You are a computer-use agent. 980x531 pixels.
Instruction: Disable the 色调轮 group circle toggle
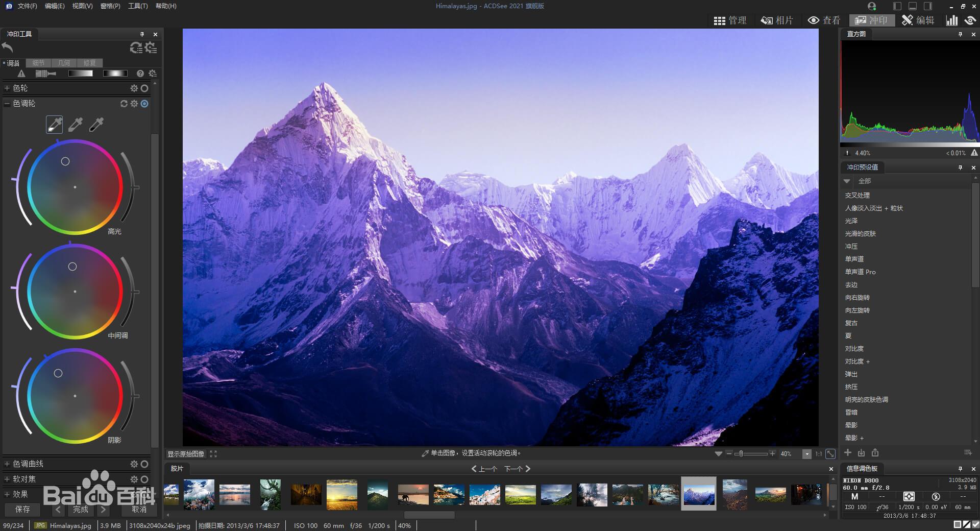144,104
